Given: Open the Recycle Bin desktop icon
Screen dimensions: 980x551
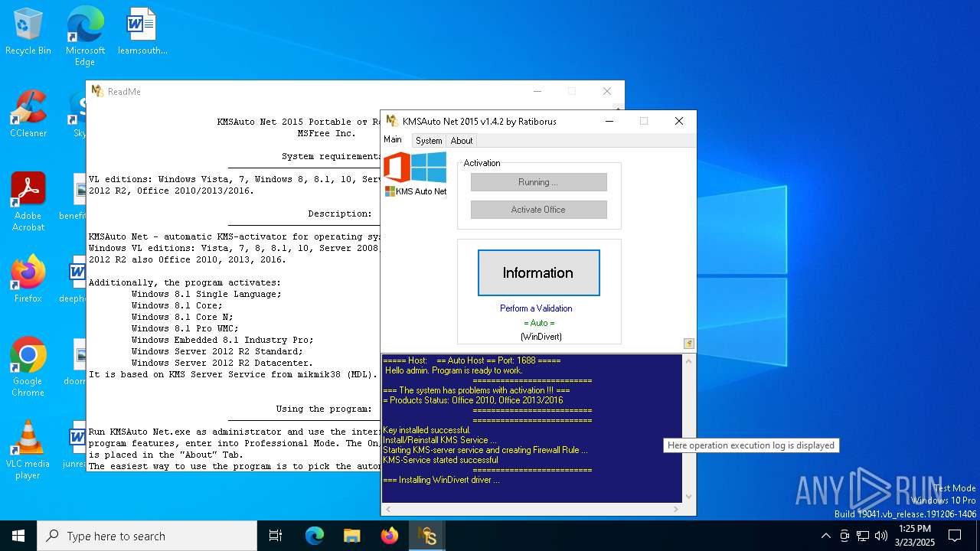Looking at the screenshot, I should click(x=28, y=32).
